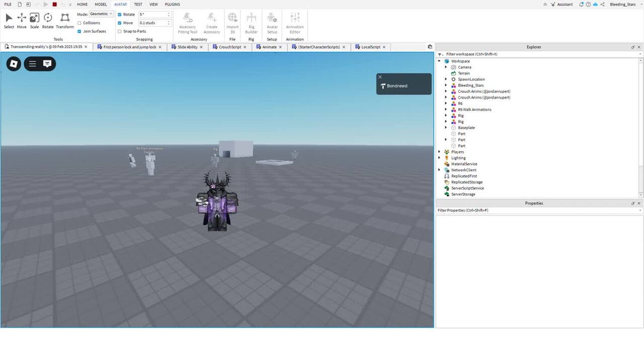Screen dimensions: 644x339
Task: Toggle the Rotate snapping checkbox
Action: [x=119, y=15]
